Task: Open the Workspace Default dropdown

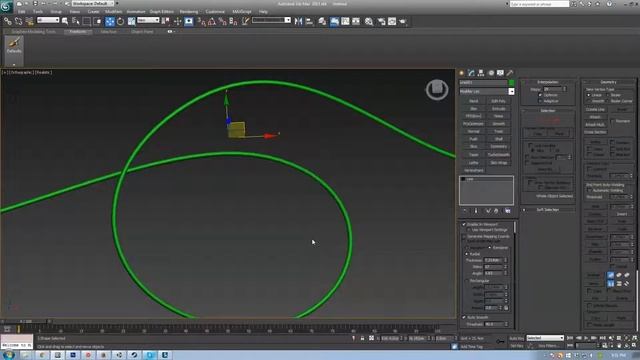Action: click(x=93, y=3)
